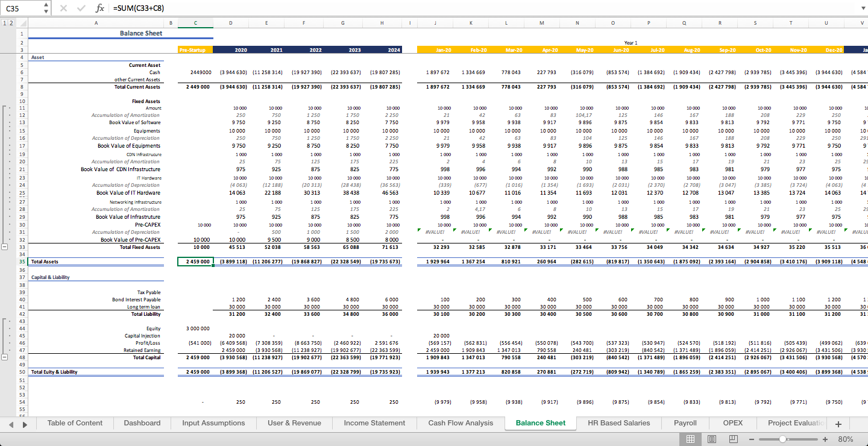The width and height of the screenshot is (868, 446).
Task: Select column A header
Action: [x=96, y=23]
